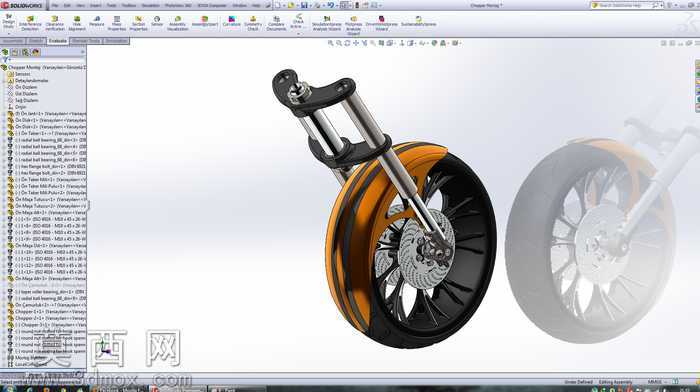Select Detaylandırmalar in the feature tree
700x392 pixels.
tap(32, 81)
